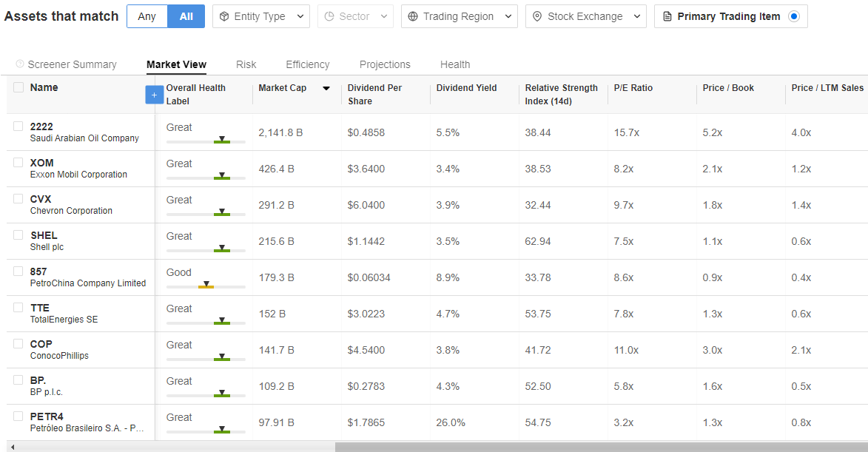Sort by the Name column header

tap(44, 87)
